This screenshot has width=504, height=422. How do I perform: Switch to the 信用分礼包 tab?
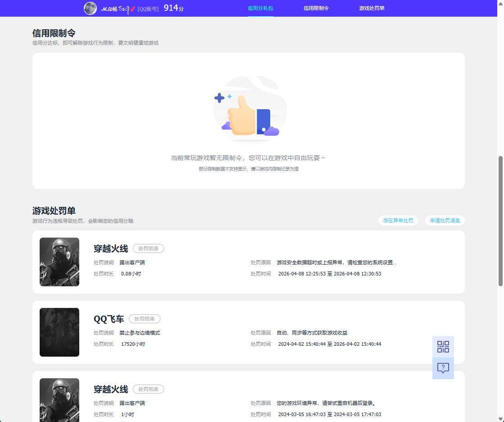coord(260,8)
